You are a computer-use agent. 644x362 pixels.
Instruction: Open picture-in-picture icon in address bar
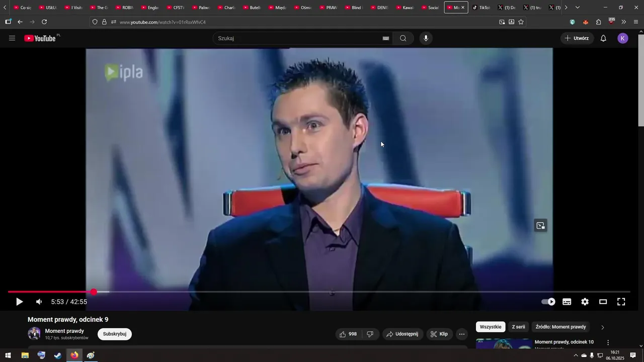point(502,22)
